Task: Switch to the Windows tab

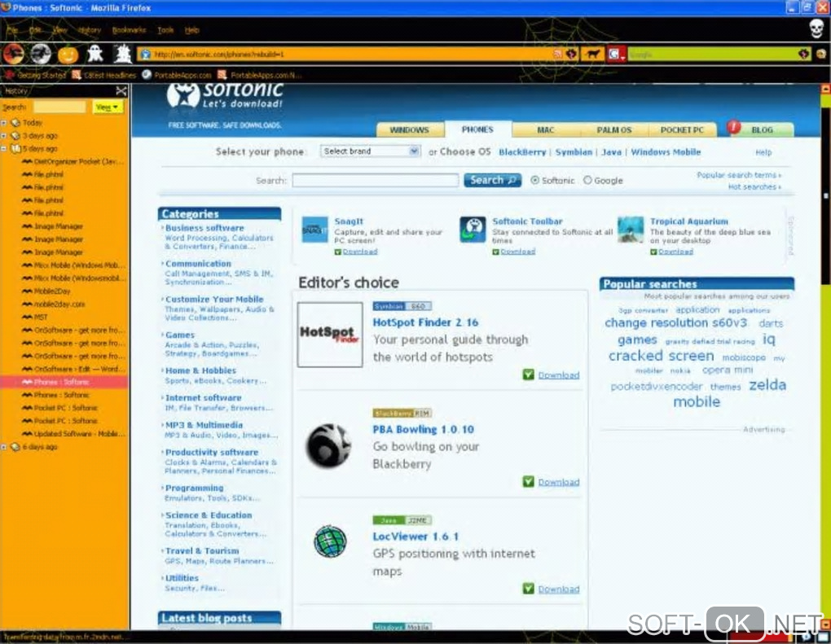Action: coord(409,129)
